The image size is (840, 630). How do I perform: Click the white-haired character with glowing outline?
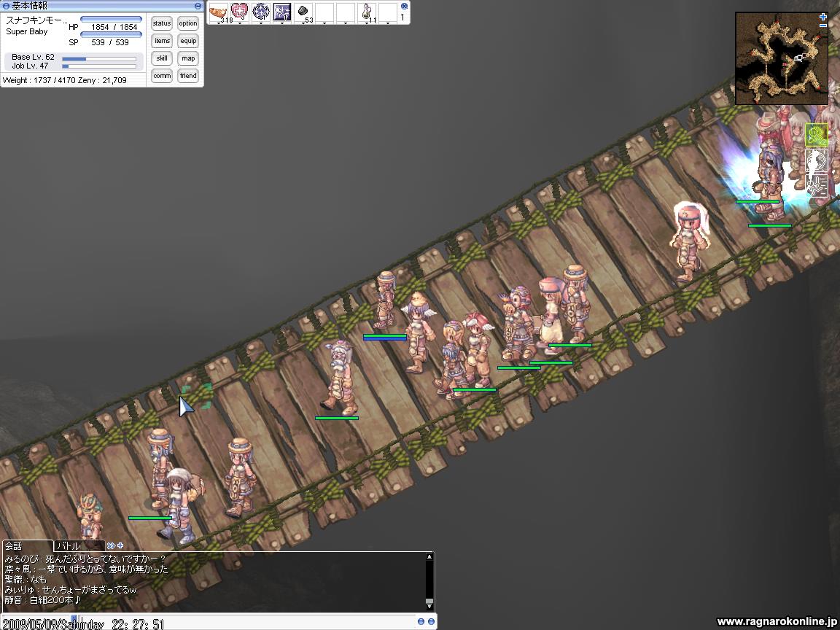coord(691,241)
